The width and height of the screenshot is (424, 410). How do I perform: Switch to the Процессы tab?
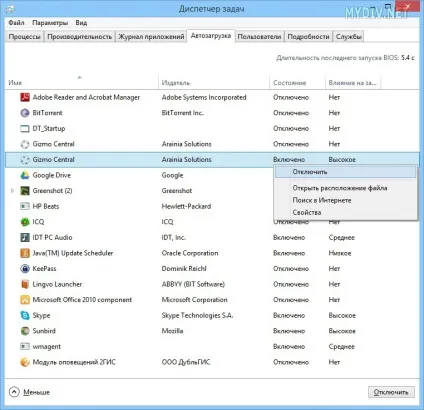(x=25, y=37)
